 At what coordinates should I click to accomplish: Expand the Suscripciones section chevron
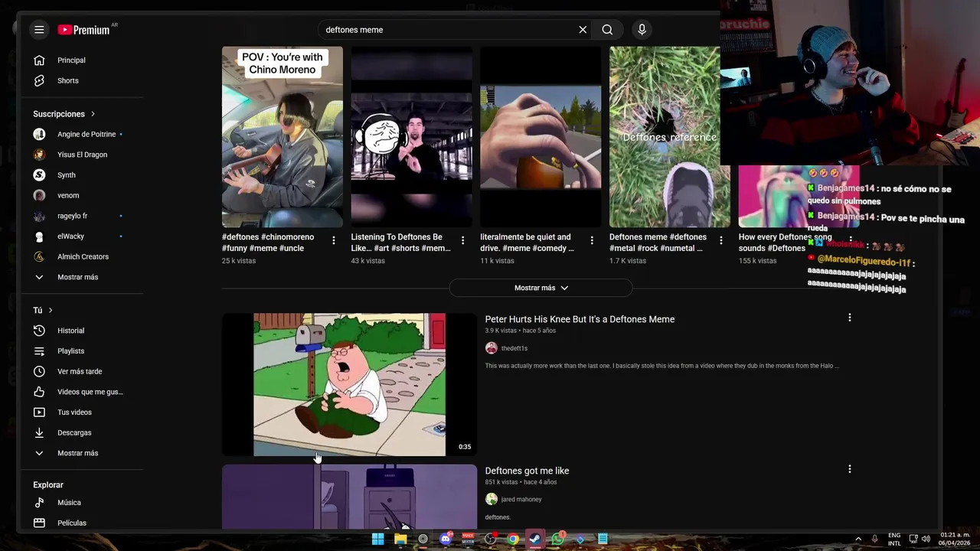point(93,114)
